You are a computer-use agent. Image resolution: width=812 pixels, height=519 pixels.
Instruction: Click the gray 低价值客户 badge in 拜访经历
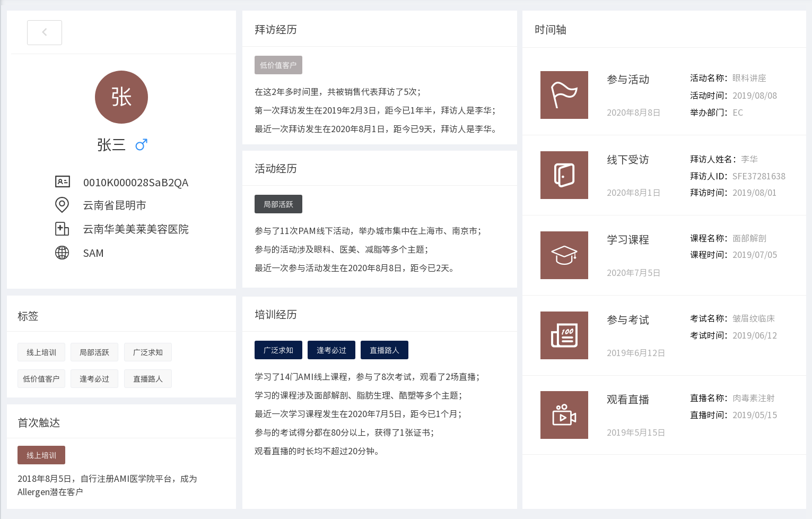278,65
